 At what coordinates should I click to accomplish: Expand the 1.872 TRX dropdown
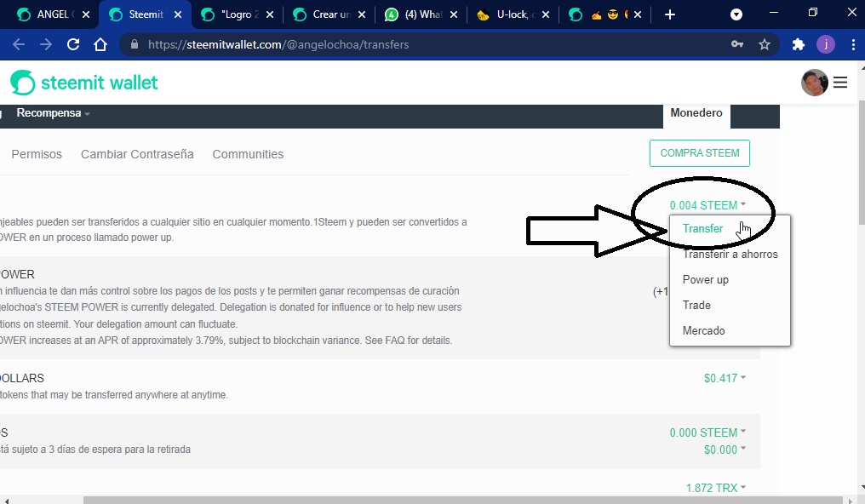click(x=716, y=488)
